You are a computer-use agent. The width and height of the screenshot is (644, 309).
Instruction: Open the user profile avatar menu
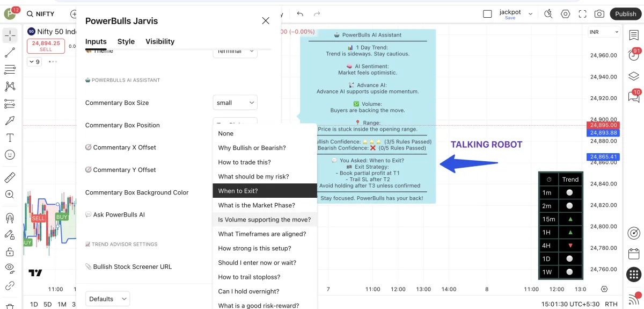(11, 13)
